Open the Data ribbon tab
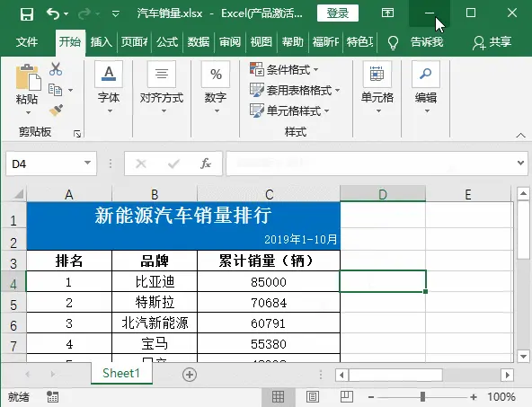 (198, 41)
